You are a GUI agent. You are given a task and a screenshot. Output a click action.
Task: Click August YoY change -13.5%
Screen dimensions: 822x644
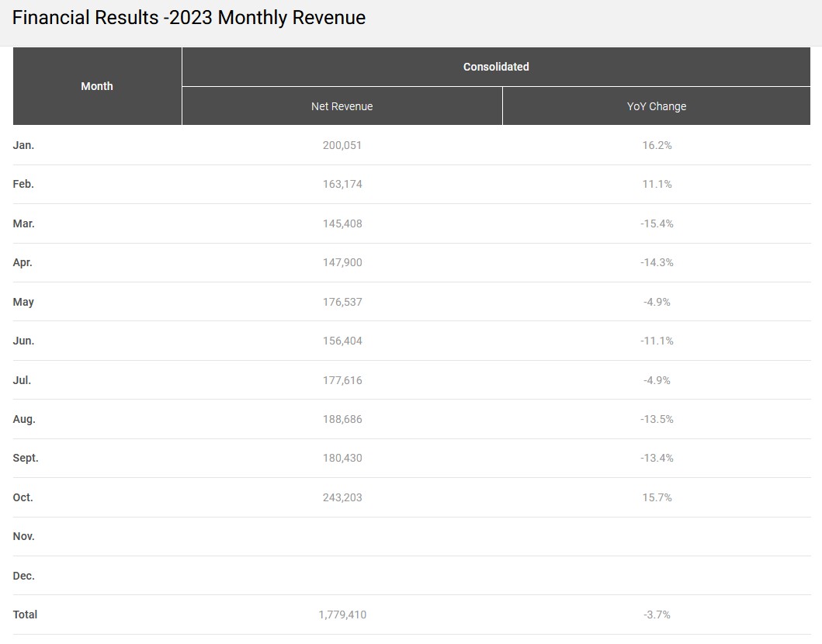[657, 419]
